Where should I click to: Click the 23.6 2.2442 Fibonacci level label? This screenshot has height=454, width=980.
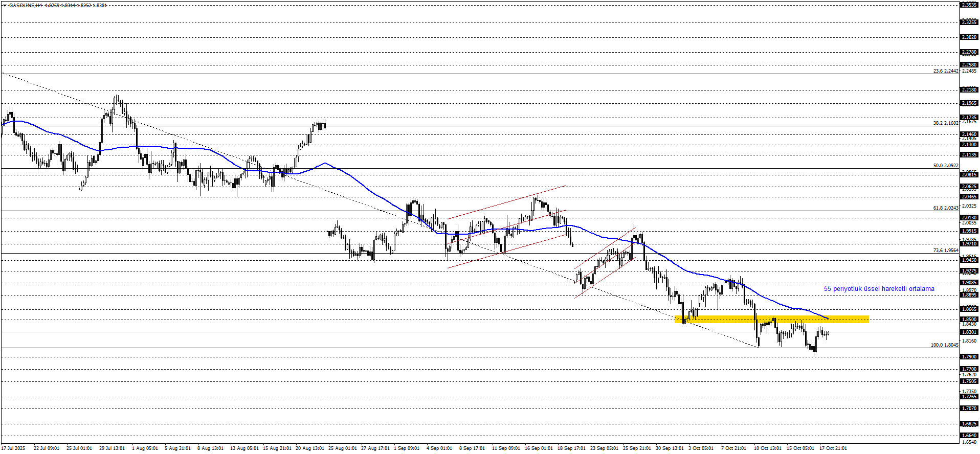coord(945,71)
